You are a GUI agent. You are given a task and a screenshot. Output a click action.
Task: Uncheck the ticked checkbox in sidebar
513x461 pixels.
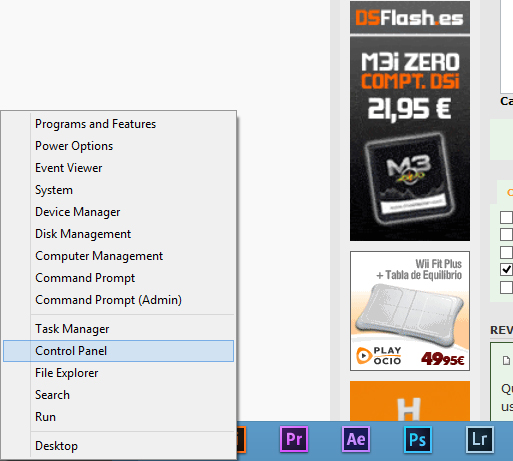coord(506,269)
